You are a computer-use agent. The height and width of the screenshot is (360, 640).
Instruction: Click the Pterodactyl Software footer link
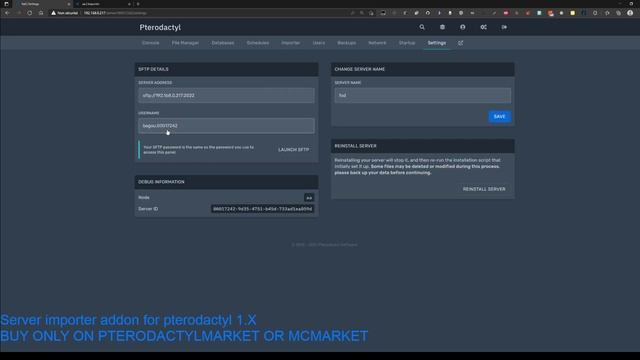point(338,245)
